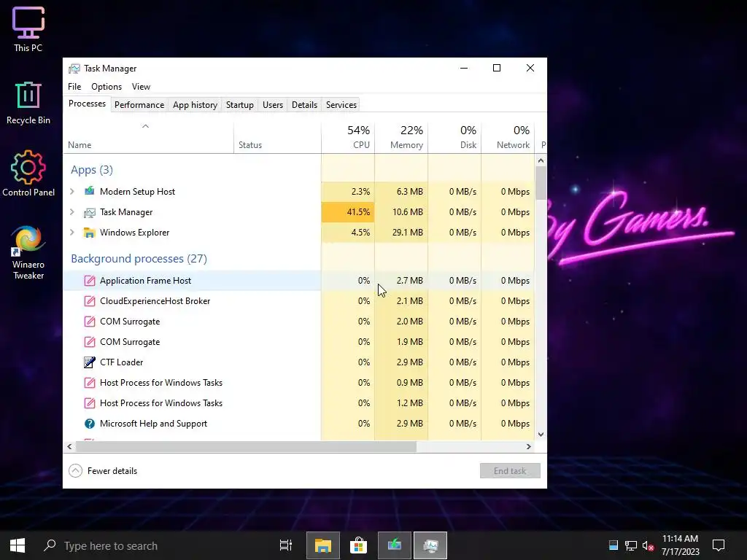747x560 pixels.
Task: Sort by the Memory column header
Action: tap(401, 138)
